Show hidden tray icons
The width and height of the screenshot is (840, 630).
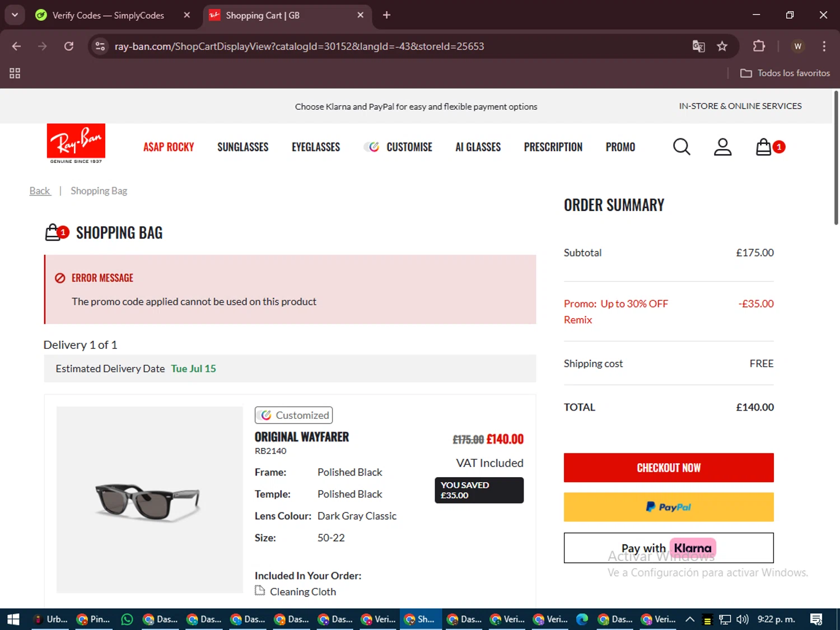point(690,619)
